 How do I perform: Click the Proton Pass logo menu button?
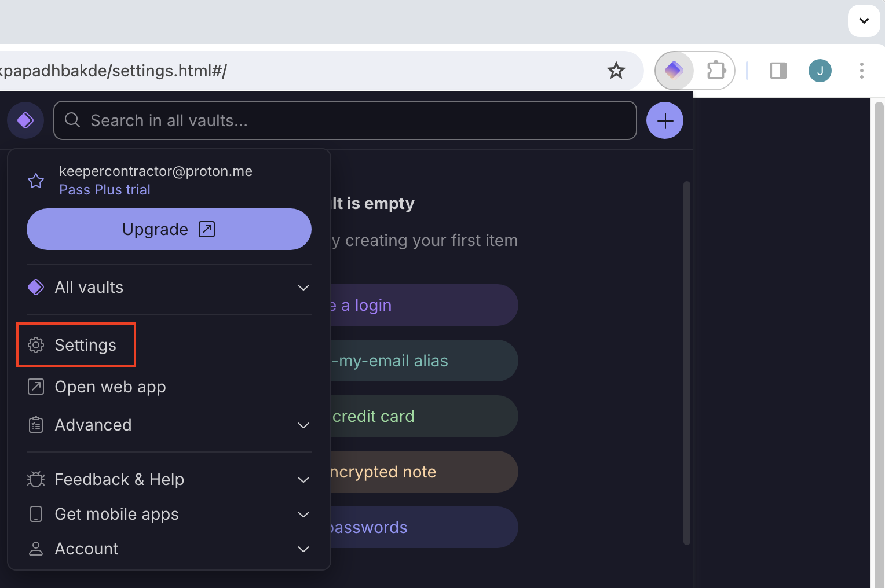pyautogui.click(x=25, y=120)
